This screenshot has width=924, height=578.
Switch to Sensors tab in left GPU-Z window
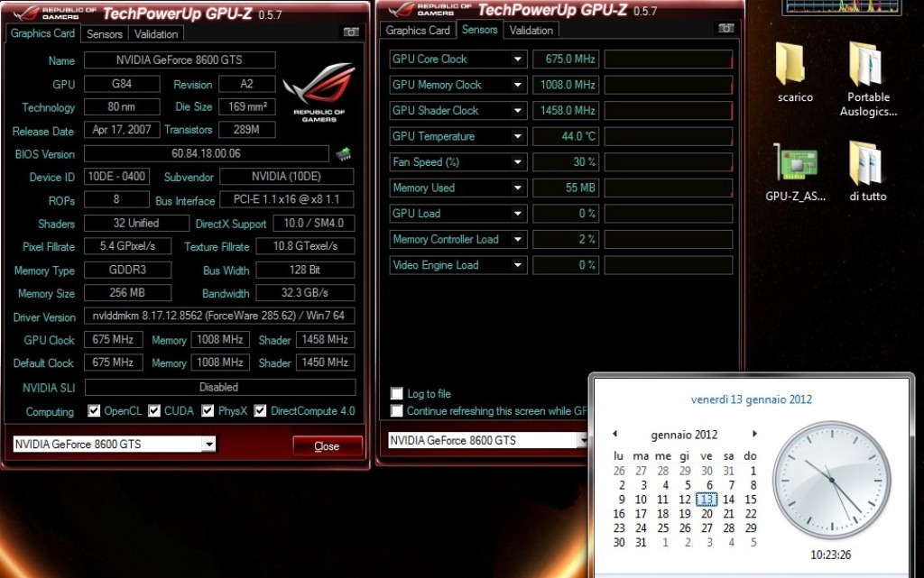[105, 34]
